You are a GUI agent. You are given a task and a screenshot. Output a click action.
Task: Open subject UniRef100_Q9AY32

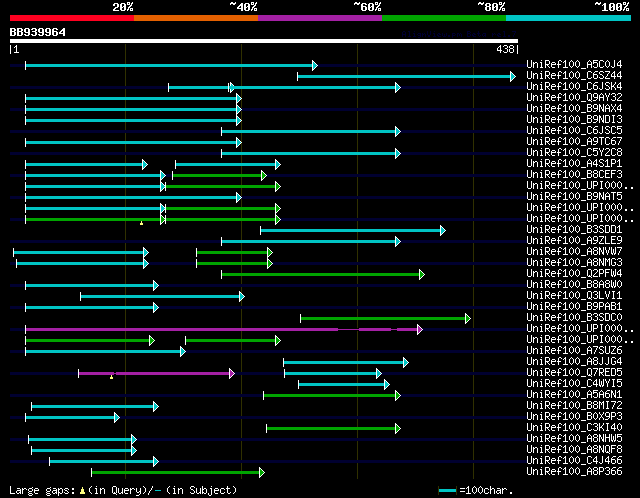574,98
